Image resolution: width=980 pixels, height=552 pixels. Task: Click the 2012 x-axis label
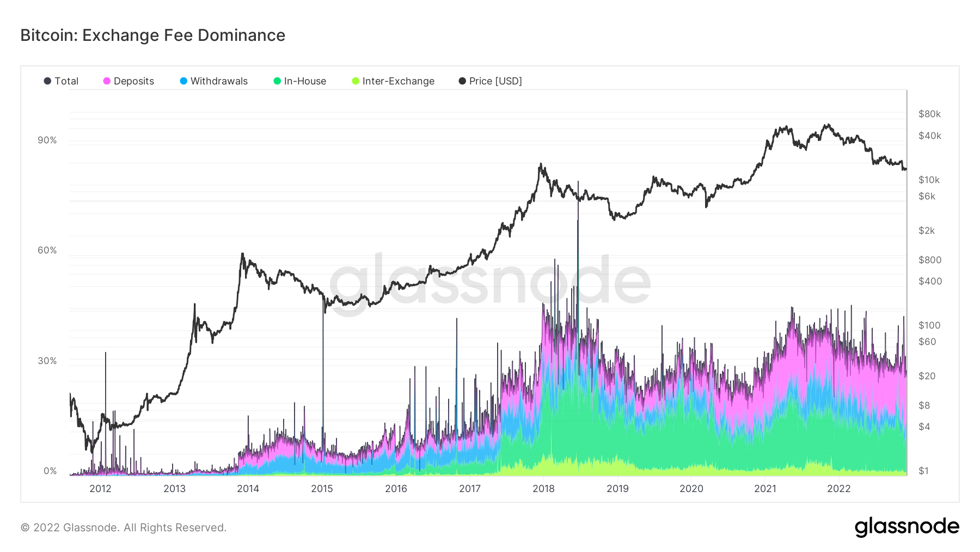click(100, 489)
